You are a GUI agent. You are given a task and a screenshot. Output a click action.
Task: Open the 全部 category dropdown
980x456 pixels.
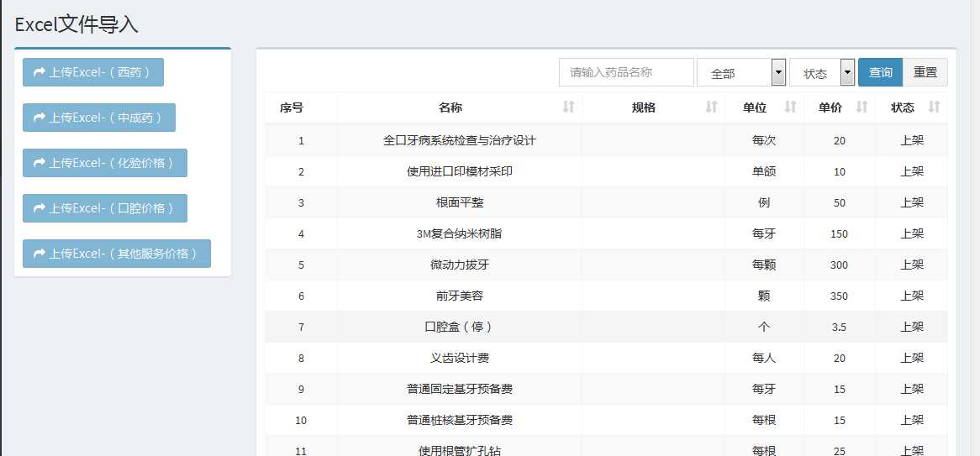click(x=741, y=72)
